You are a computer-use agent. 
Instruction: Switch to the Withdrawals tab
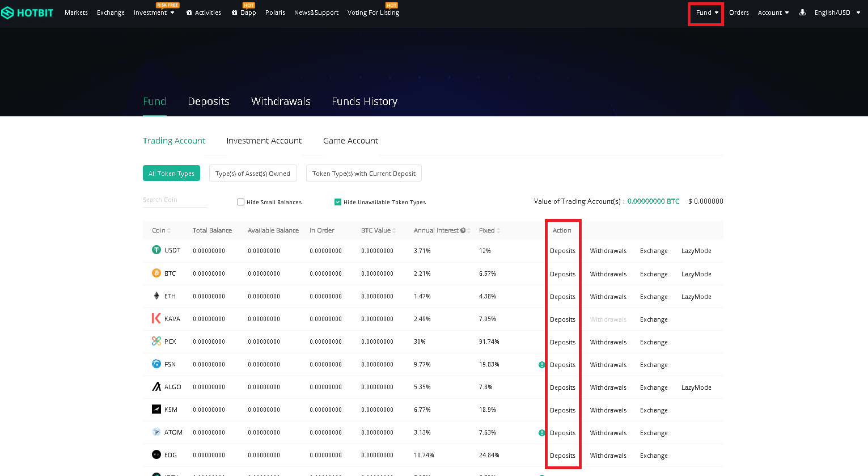pyautogui.click(x=281, y=102)
